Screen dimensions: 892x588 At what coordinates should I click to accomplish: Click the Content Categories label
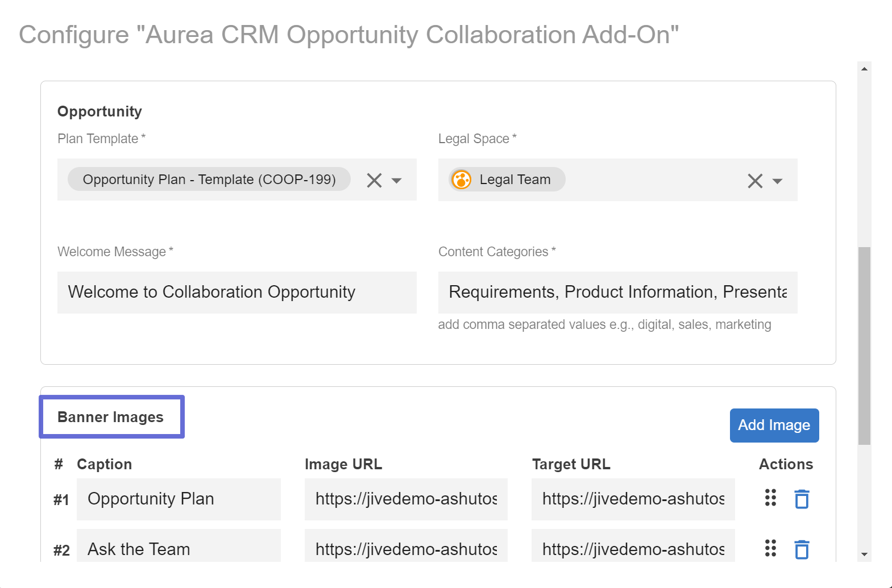[497, 252]
